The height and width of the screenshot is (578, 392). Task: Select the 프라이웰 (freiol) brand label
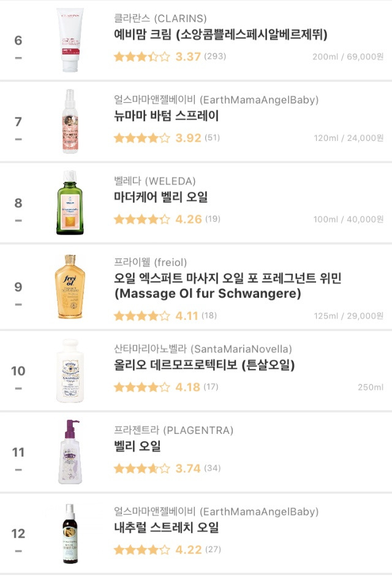150,262
